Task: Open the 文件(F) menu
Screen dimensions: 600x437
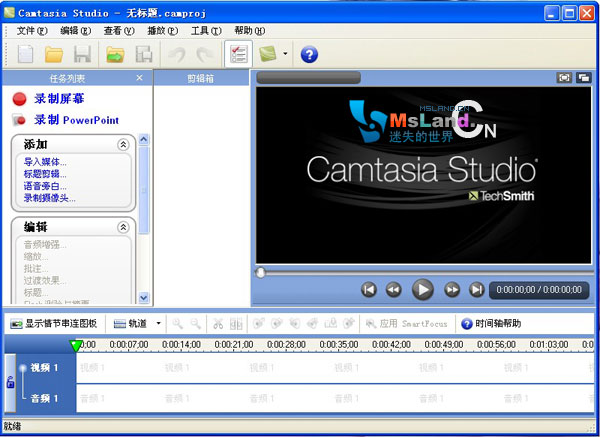Action: pyautogui.click(x=32, y=31)
